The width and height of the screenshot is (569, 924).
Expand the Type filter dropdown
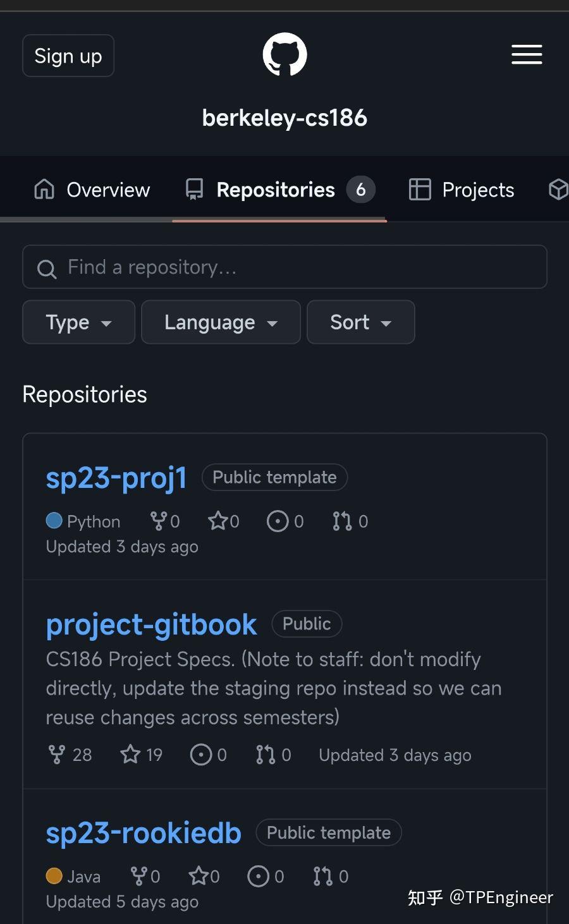coord(78,322)
